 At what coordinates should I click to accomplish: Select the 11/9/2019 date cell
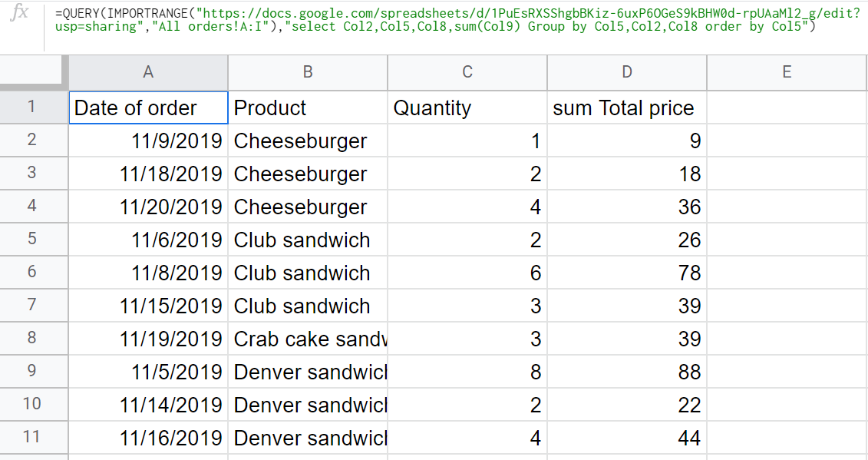(x=148, y=141)
